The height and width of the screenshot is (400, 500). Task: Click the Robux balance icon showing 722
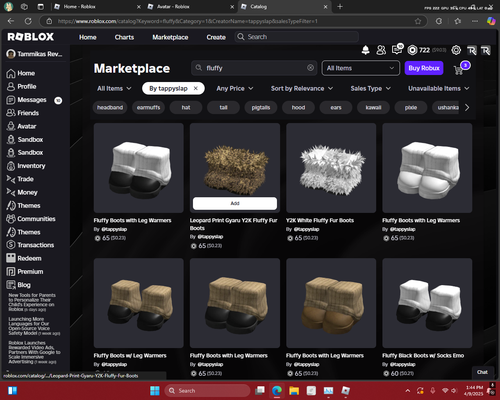pyautogui.click(x=412, y=50)
